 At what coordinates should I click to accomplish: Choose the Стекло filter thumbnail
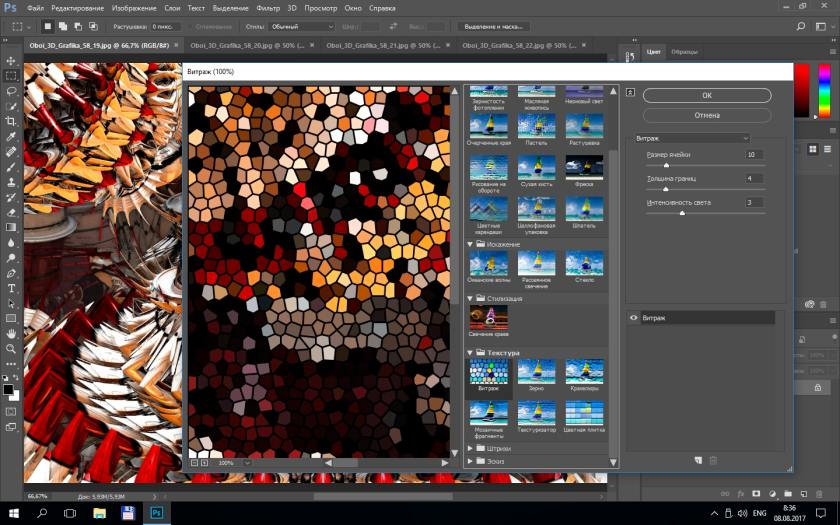pyautogui.click(x=584, y=266)
